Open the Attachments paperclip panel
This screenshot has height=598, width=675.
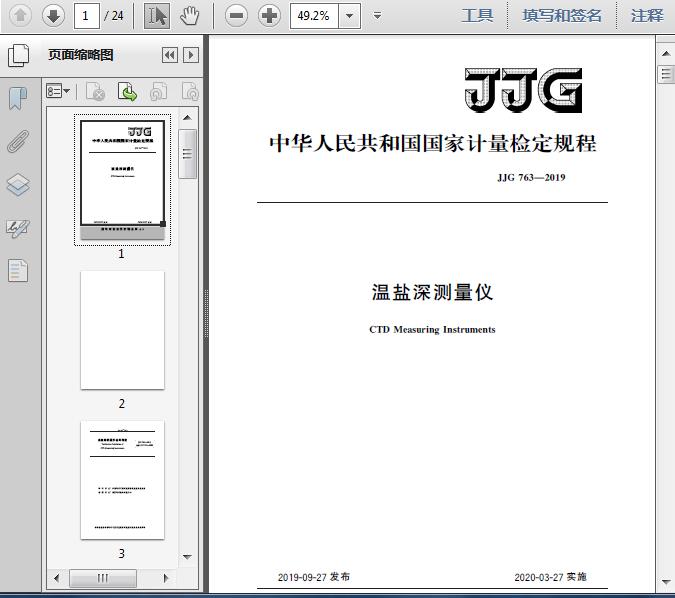[x=18, y=141]
